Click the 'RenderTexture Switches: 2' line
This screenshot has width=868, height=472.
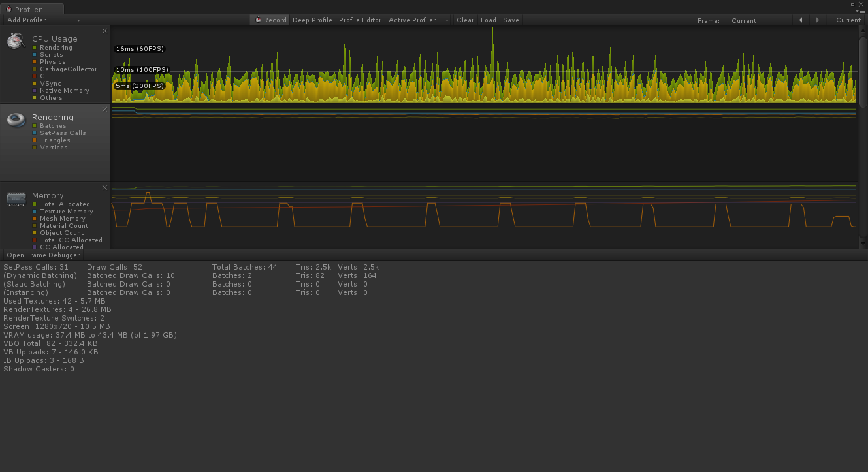point(54,318)
